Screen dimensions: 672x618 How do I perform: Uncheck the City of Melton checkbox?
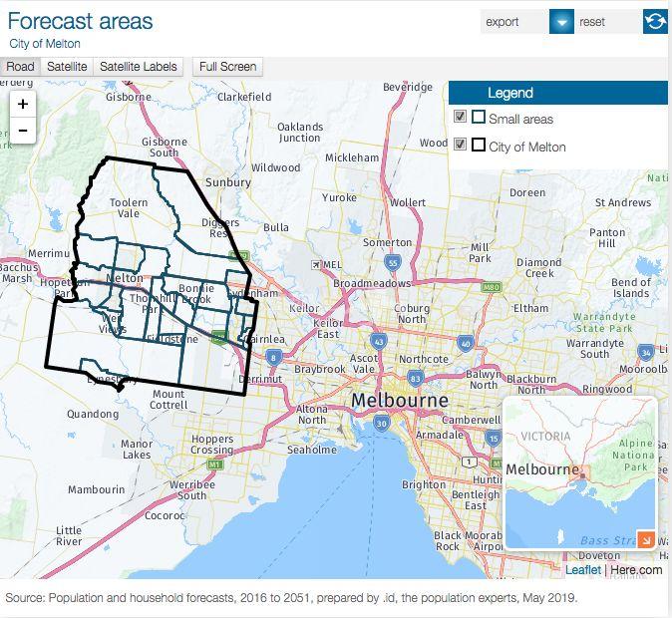(x=460, y=145)
